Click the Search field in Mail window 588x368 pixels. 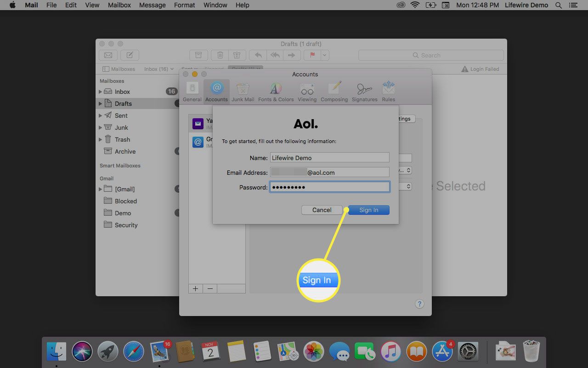[x=431, y=55]
